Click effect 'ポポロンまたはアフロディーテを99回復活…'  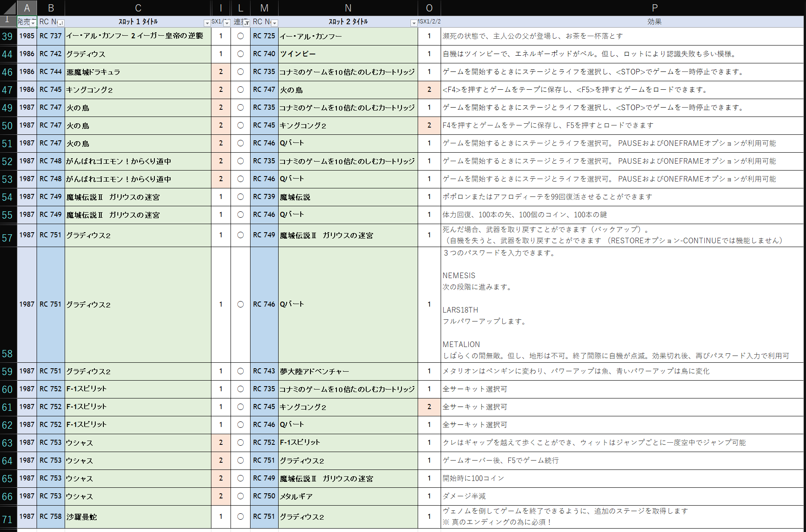point(622,197)
